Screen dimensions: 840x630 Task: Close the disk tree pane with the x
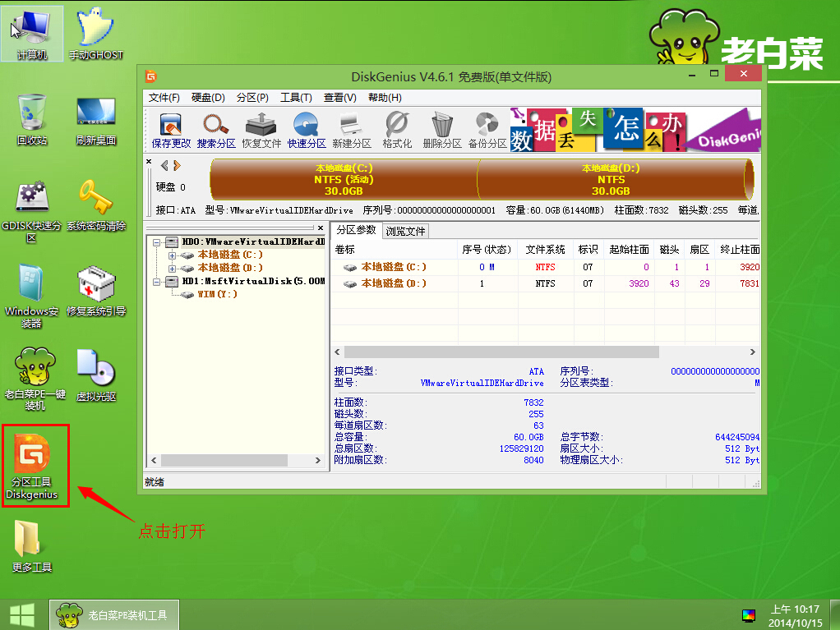(321, 228)
